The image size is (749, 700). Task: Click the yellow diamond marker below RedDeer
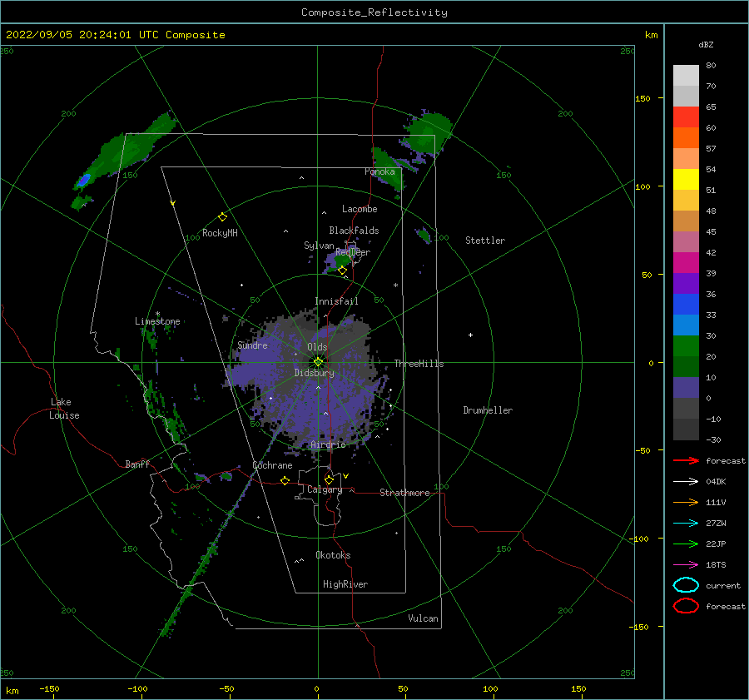click(343, 271)
